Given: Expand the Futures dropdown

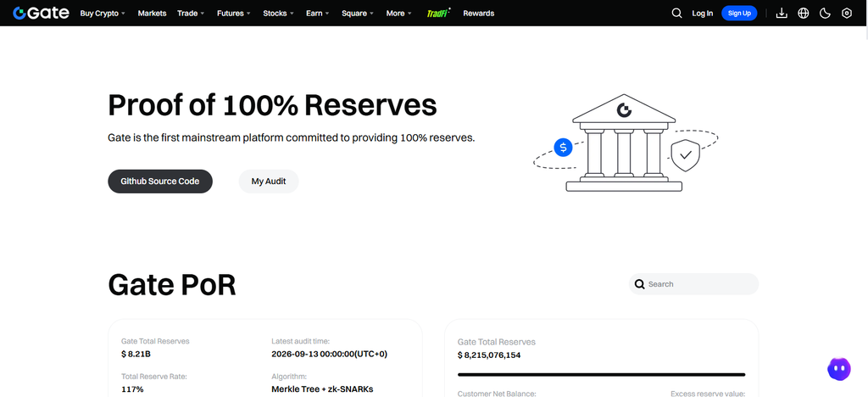Looking at the screenshot, I should [x=234, y=14].
